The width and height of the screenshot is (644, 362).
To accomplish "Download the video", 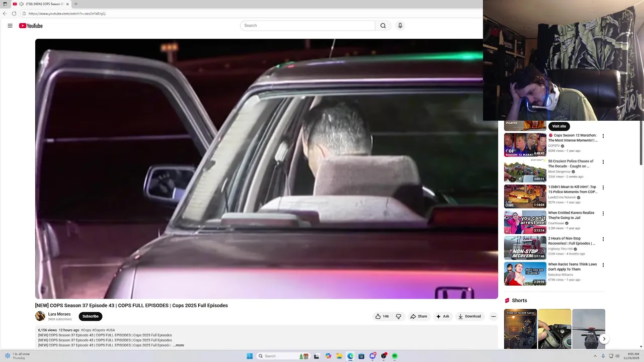I will (x=469, y=316).
